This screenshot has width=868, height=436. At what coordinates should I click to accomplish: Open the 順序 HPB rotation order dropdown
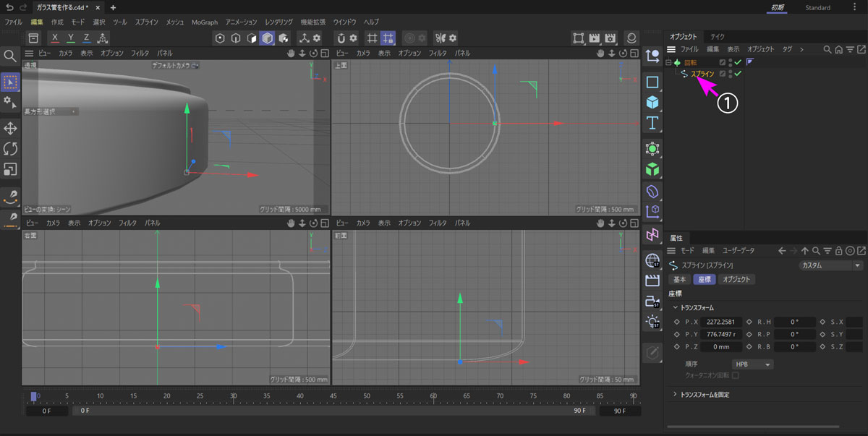coord(753,364)
